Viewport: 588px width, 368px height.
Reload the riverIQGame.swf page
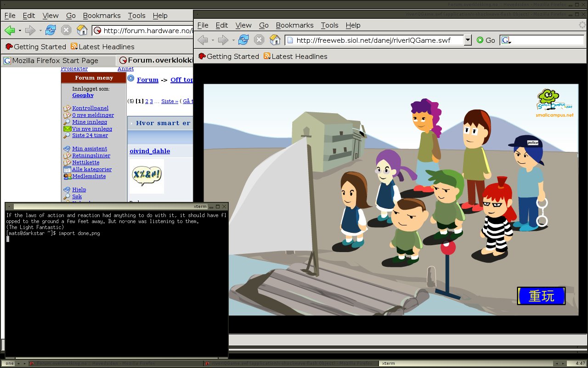243,40
